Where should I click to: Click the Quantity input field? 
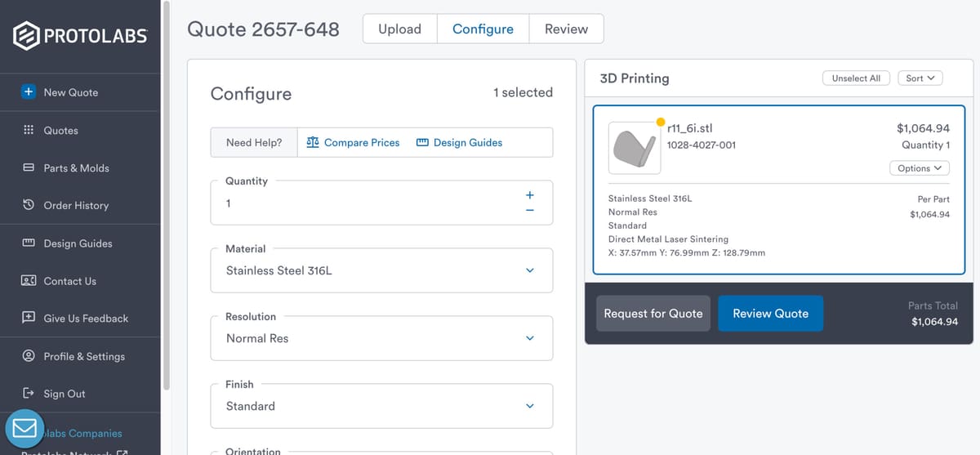tap(381, 203)
